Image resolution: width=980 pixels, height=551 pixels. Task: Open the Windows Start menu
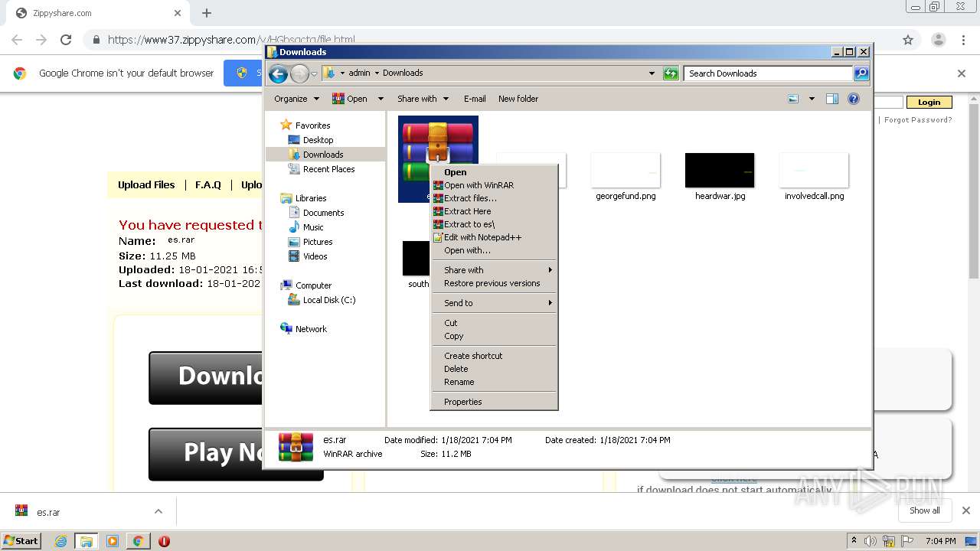tap(21, 540)
